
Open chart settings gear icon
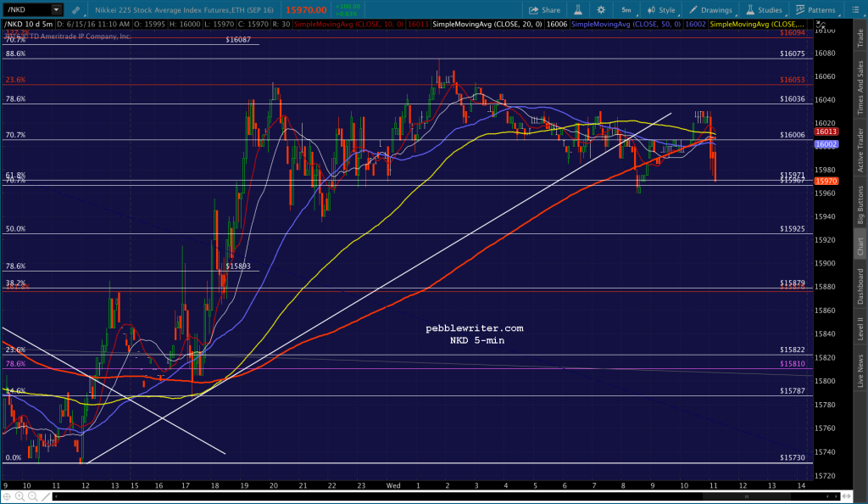click(601, 10)
